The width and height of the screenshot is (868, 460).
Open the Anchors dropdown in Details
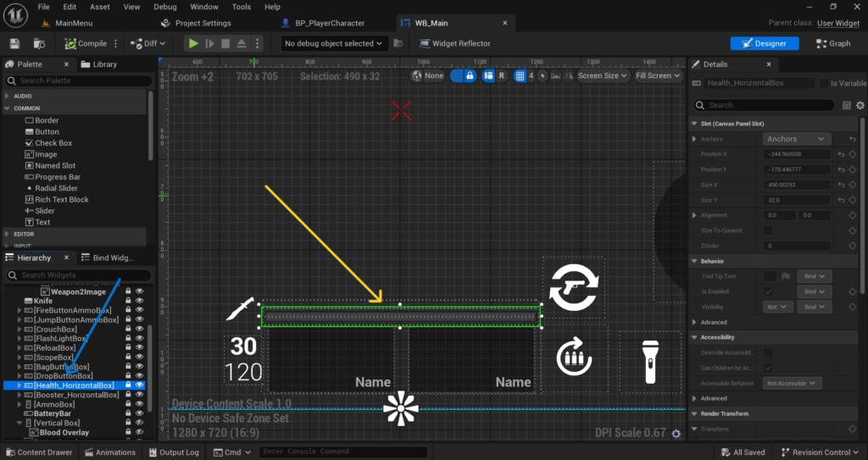coord(796,139)
